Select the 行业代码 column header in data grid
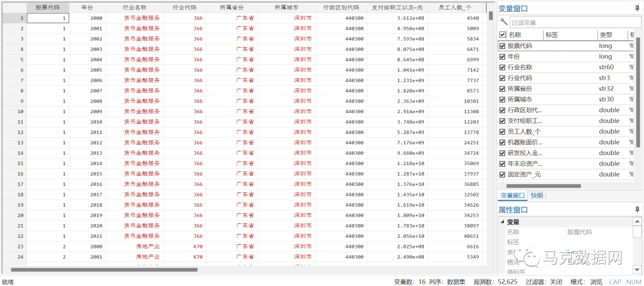644x286 pixels. tap(184, 7)
